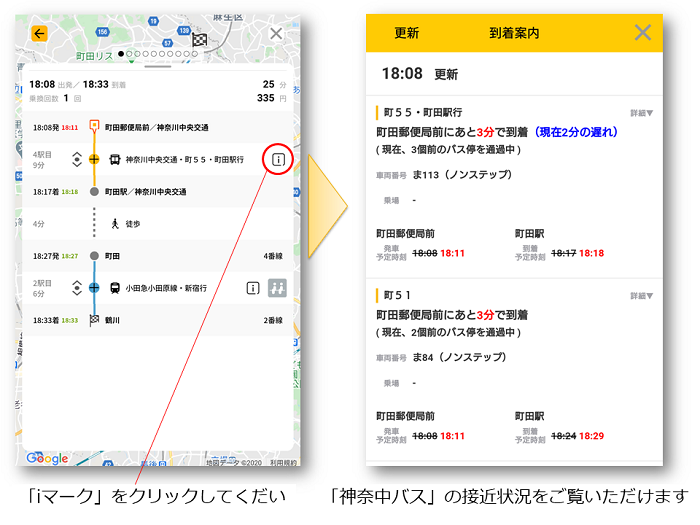The width and height of the screenshot is (700, 525).
Task: Click the 18:18 revised arrival time
Action: 592,254
